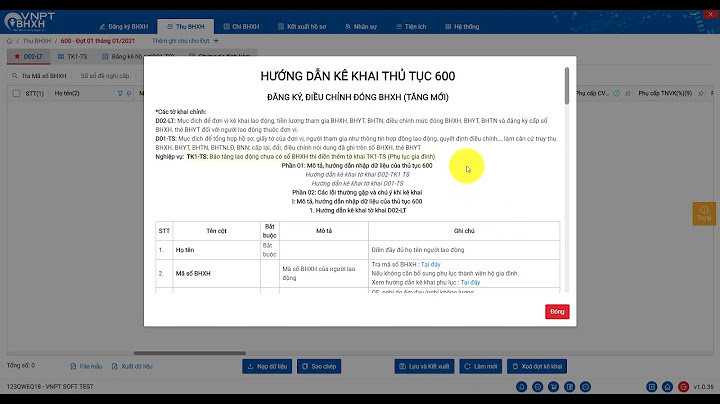720x404 pixels.
Task: Pin the Phụ cấp CV column
Action: click(x=628, y=93)
